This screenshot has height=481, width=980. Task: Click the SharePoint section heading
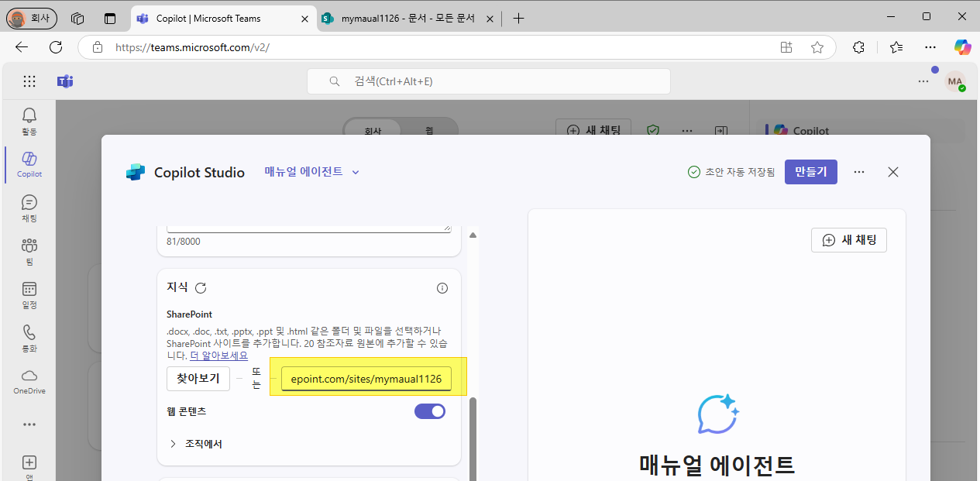click(x=189, y=314)
